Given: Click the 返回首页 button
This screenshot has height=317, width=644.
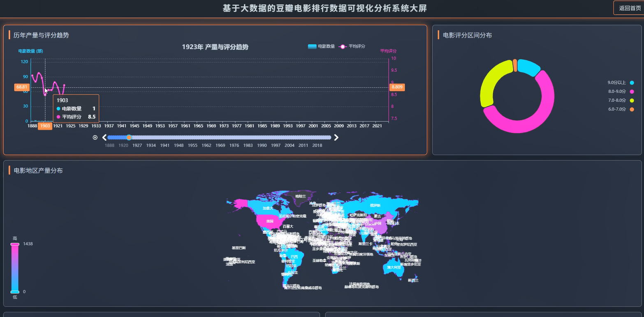Looking at the screenshot, I should (629, 8).
